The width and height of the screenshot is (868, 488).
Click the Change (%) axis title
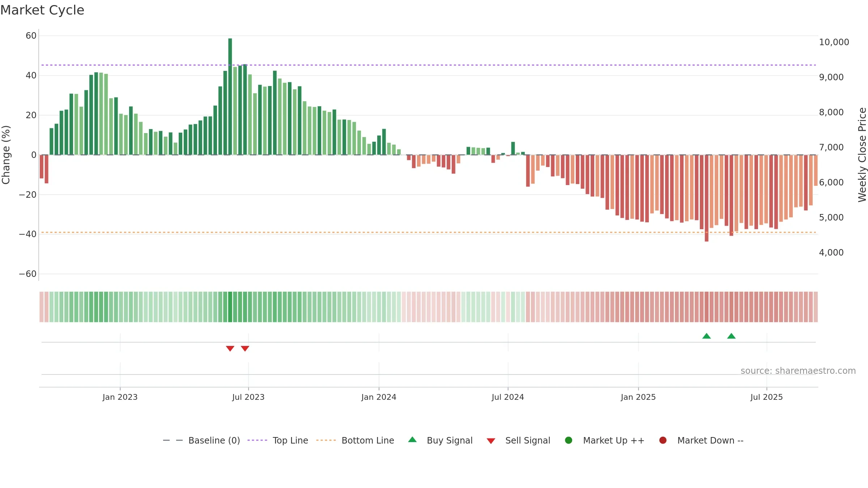(x=6, y=155)
